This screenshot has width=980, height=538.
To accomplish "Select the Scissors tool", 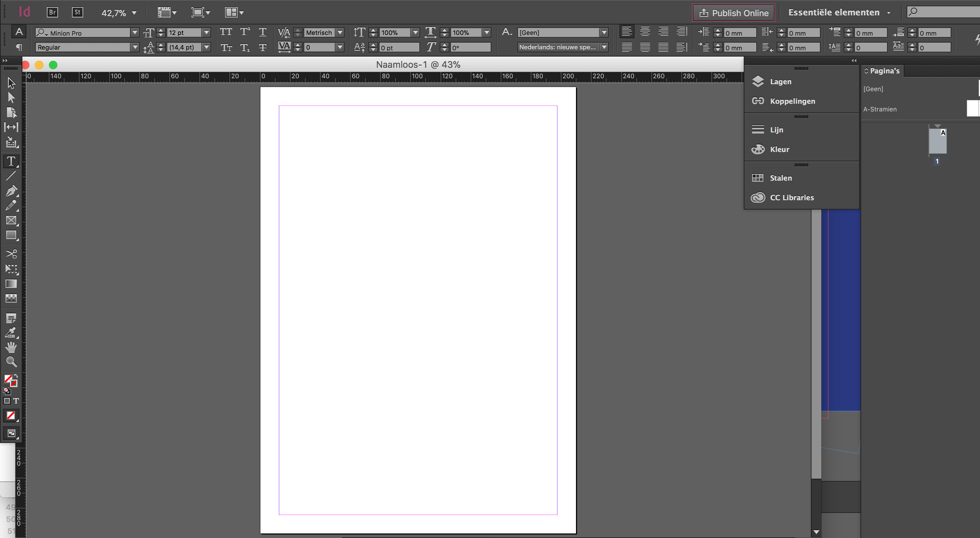I will (x=11, y=254).
